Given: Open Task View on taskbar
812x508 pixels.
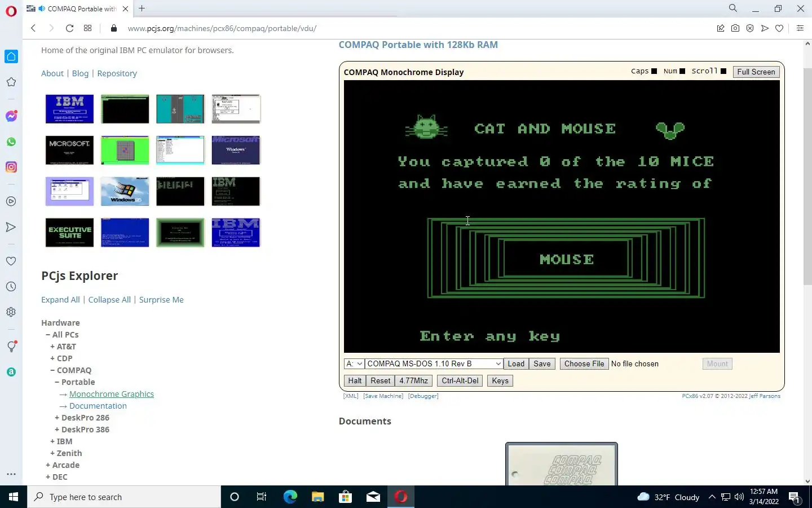Looking at the screenshot, I should 262,497.
